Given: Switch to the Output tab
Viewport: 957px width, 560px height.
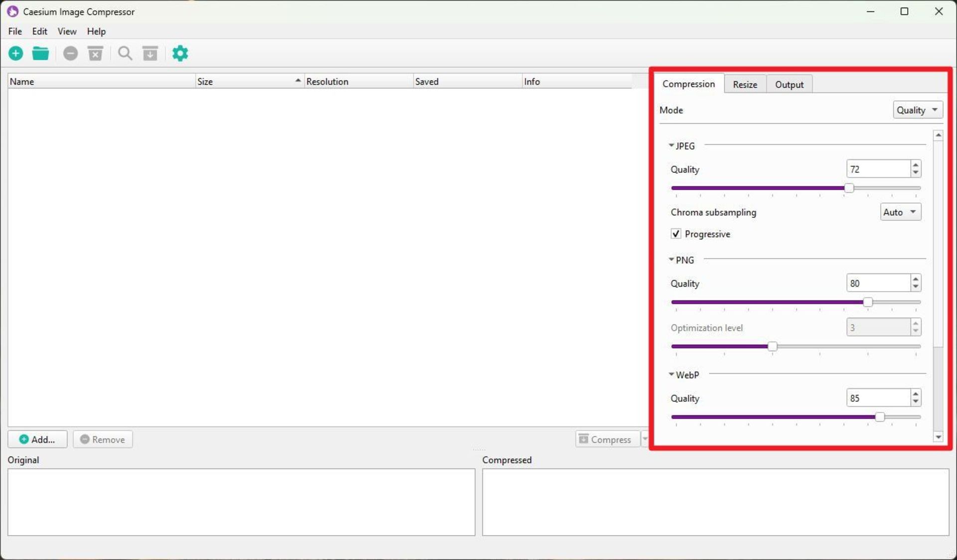Looking at the screenshot, I should 789,85.
